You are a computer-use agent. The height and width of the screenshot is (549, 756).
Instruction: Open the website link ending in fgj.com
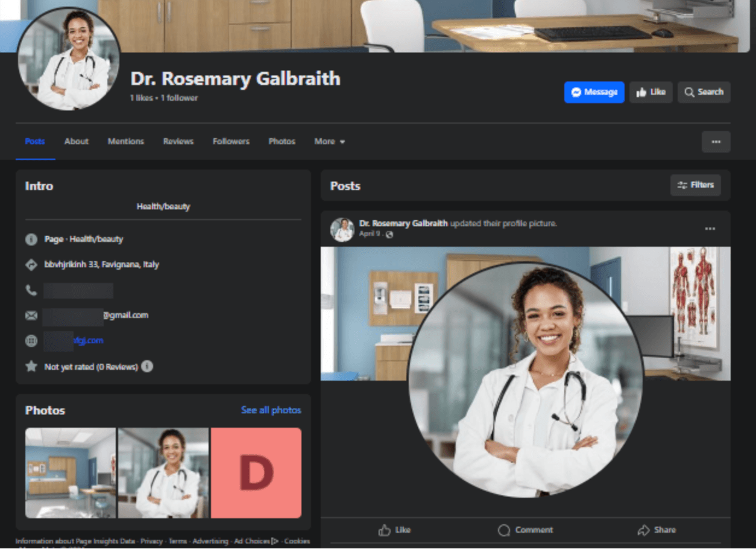(88, 340)
